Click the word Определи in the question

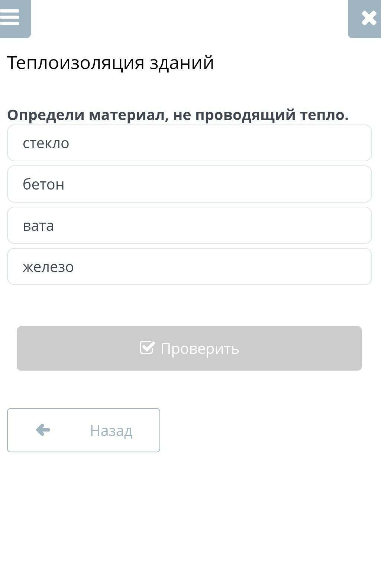(46, 115)
